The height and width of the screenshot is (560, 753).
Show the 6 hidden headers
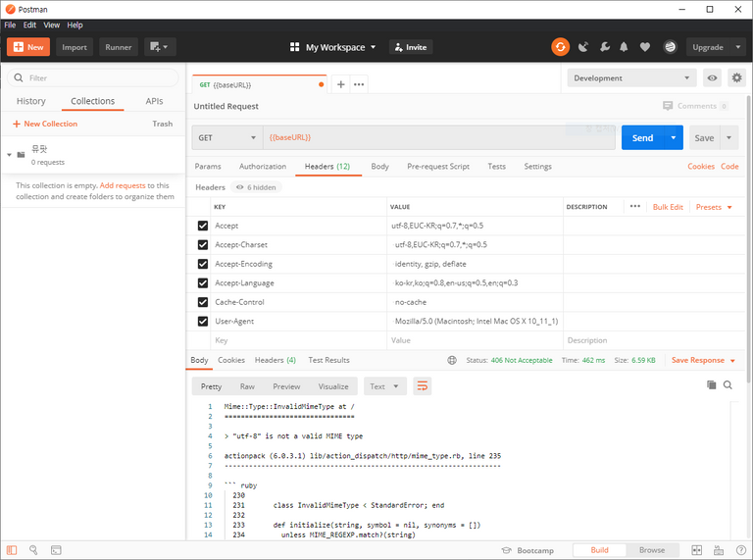[x=256, y=187]
